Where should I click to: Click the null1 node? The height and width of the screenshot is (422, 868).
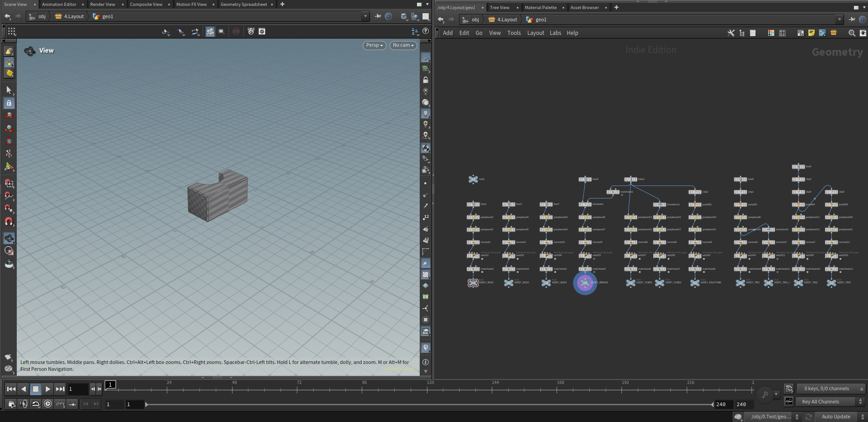(473, 179)
